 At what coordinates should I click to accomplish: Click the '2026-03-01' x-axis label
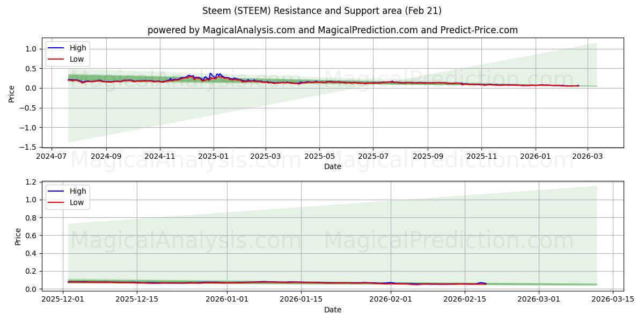[539, 299]
